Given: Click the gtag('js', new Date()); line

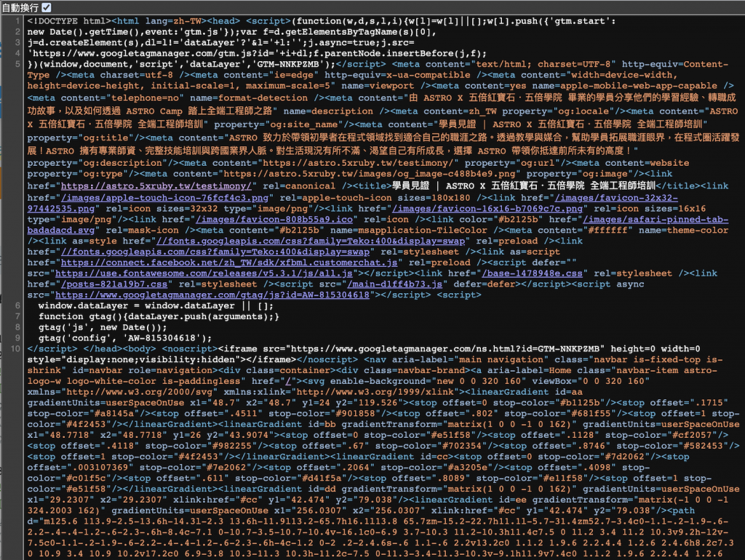Looking at the screenshot, I should (103, 327).
